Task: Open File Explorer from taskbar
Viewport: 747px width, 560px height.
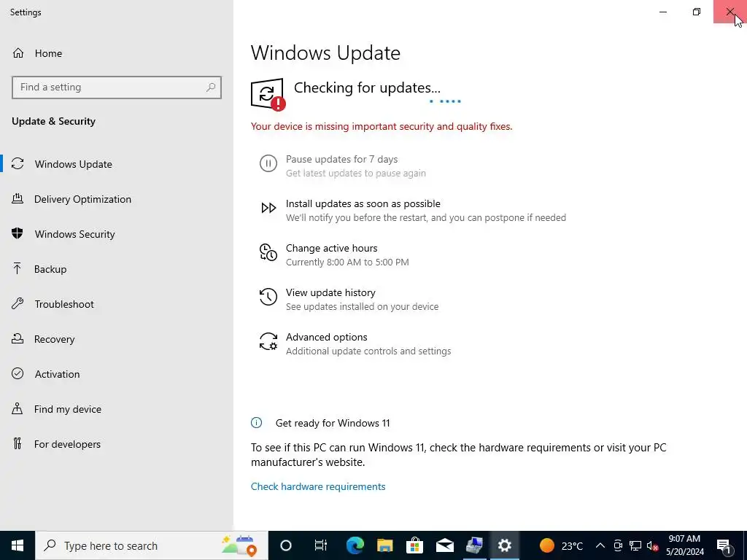Action: click(x=385, y=545)
